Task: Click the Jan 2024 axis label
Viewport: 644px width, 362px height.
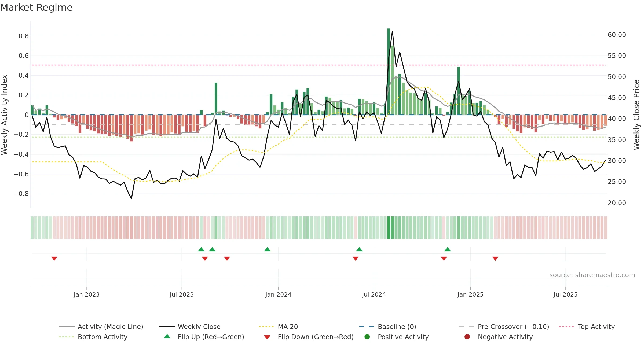Action: tap(278, 294)
